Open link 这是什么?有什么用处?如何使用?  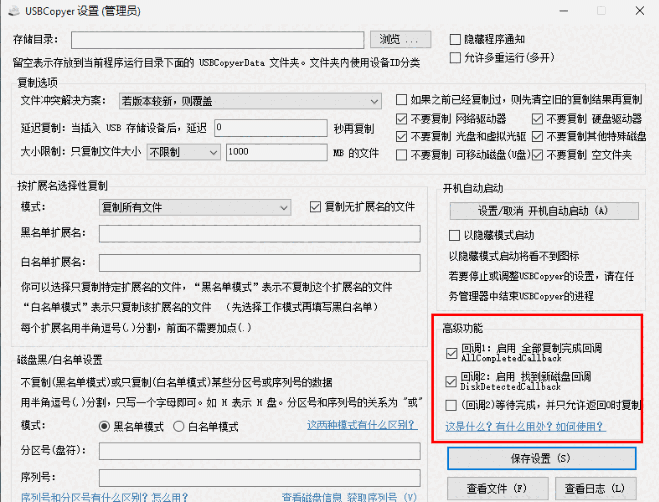point(525,427)
